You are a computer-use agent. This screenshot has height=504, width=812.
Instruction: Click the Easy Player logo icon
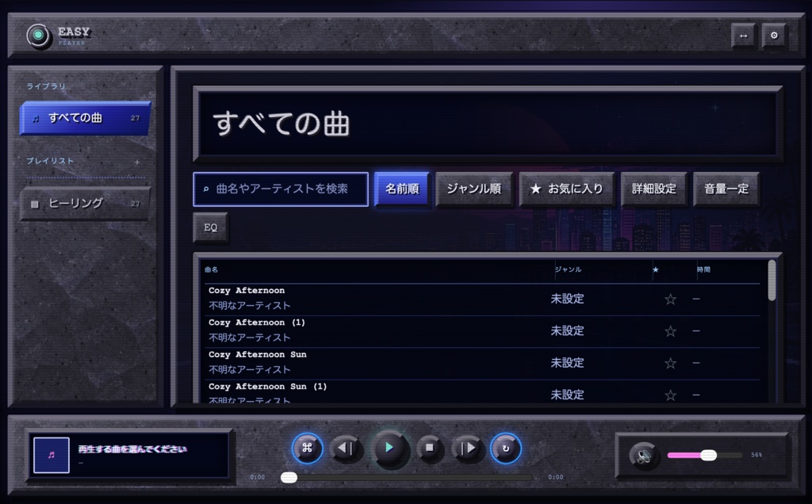(38, 36)
